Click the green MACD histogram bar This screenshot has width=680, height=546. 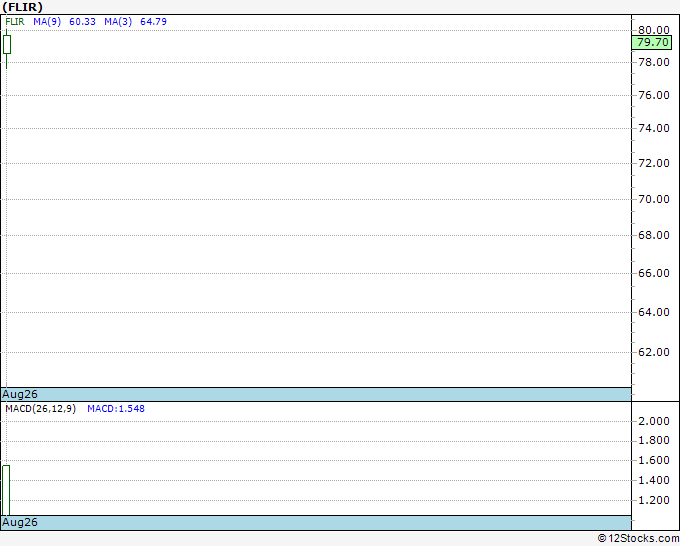(x=6, y=490)
